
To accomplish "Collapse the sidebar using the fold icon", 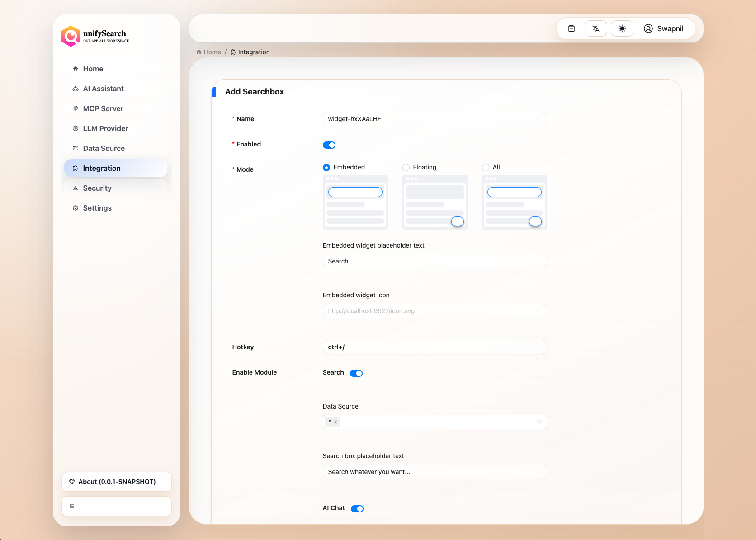I will (72, 506).
